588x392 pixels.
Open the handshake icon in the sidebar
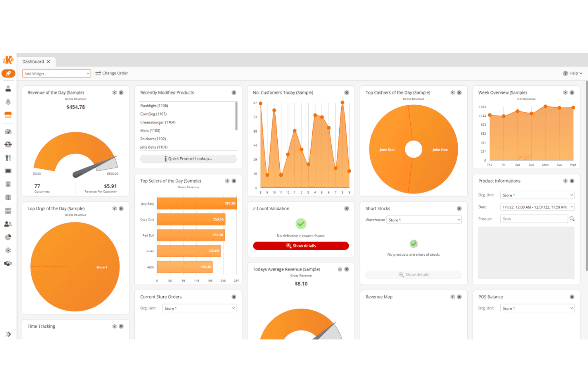[8, 263]
